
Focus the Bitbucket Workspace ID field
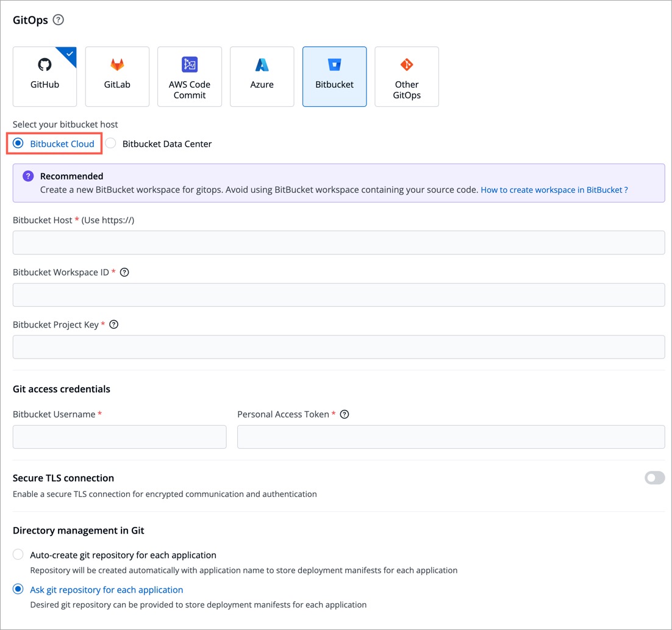coord(338,295)
